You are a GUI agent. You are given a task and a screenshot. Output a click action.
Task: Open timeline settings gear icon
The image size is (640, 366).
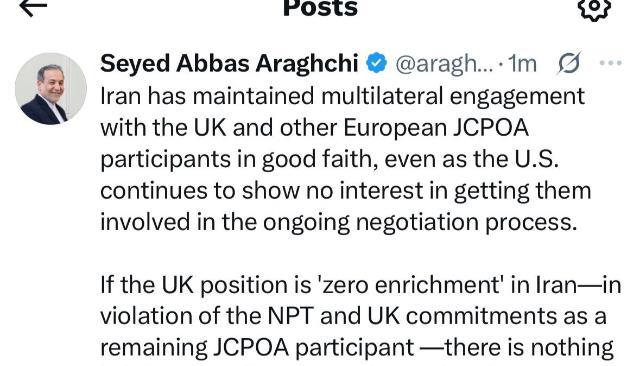tap(595, 8)
